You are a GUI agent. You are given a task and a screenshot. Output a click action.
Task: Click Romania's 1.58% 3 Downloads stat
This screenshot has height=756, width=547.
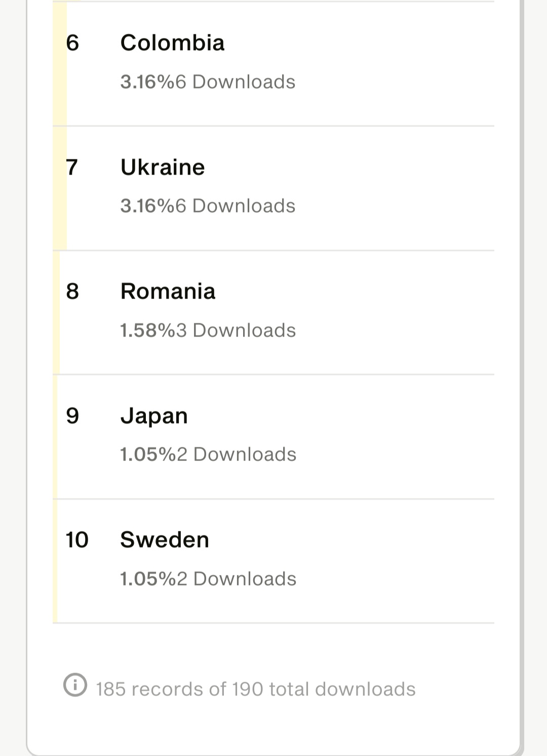coord(208,330)
